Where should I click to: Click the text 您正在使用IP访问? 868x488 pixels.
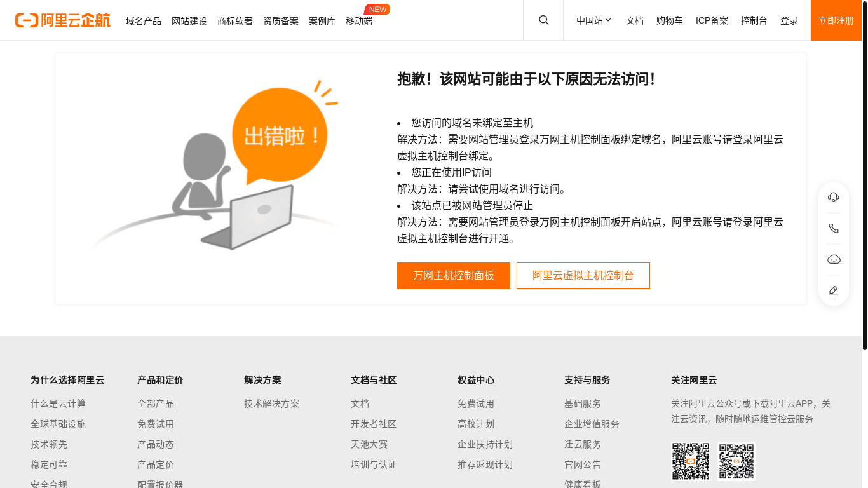(x=452, y=172)
